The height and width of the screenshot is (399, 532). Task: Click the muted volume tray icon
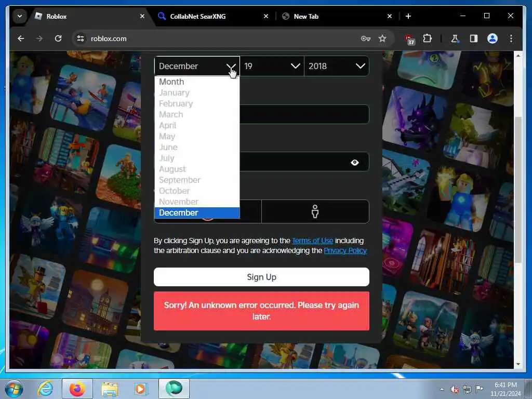pos(454,390)
